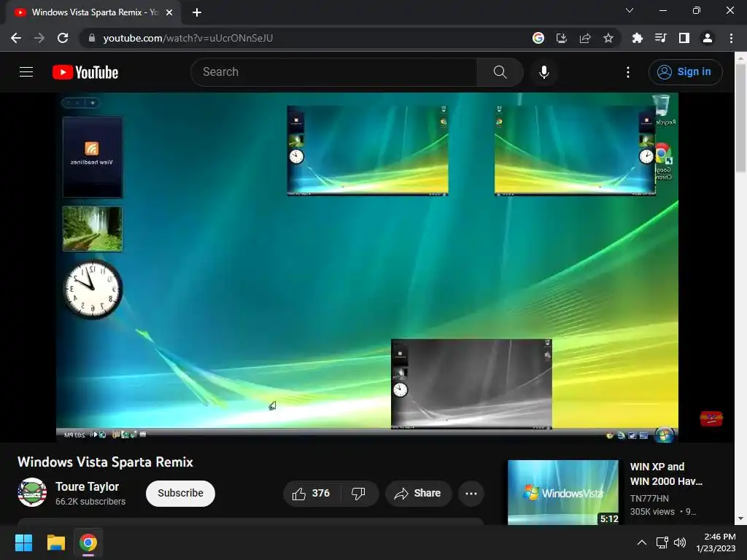The width and height of the screenshot is (747, 560).
Task: Open the WindowsVista recommended video thumbnail
Action: click(x=562, y=492)
